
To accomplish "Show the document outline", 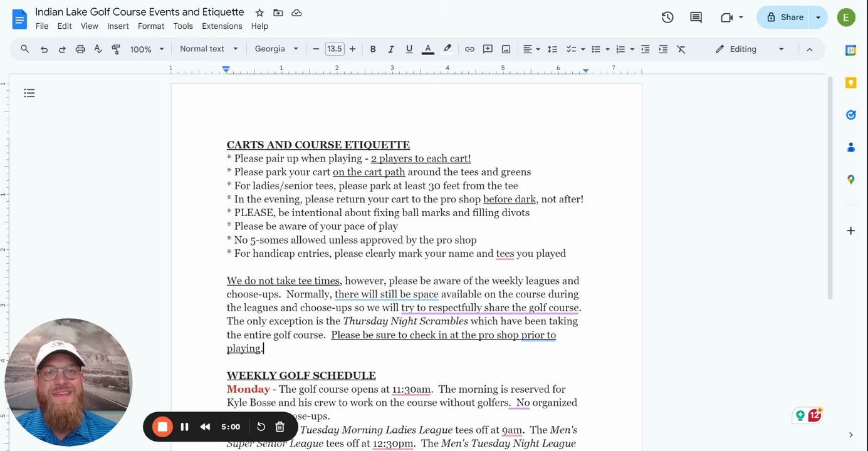I will click(29, 93).
